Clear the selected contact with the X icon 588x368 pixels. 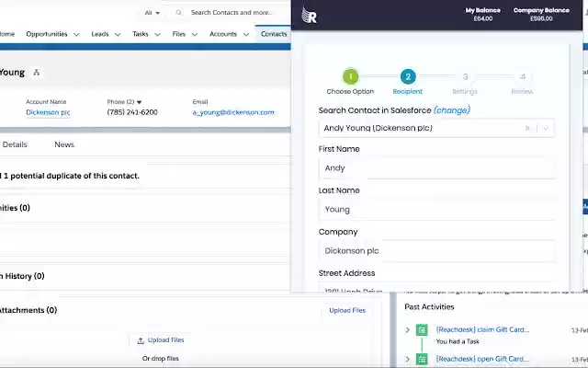click(527, 128)
